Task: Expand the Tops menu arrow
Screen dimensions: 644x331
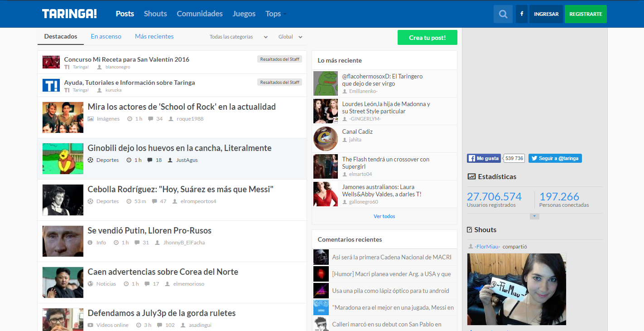Action: pyautogui.click(x=285, y=15)
